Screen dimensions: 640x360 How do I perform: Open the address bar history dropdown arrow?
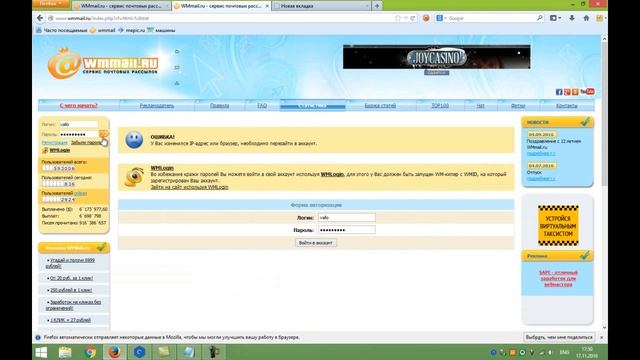[405, 18]
